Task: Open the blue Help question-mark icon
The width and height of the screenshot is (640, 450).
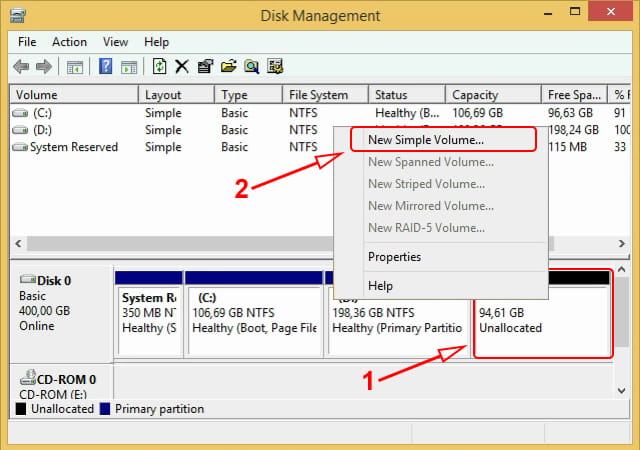Action: (x=105, y=66)
